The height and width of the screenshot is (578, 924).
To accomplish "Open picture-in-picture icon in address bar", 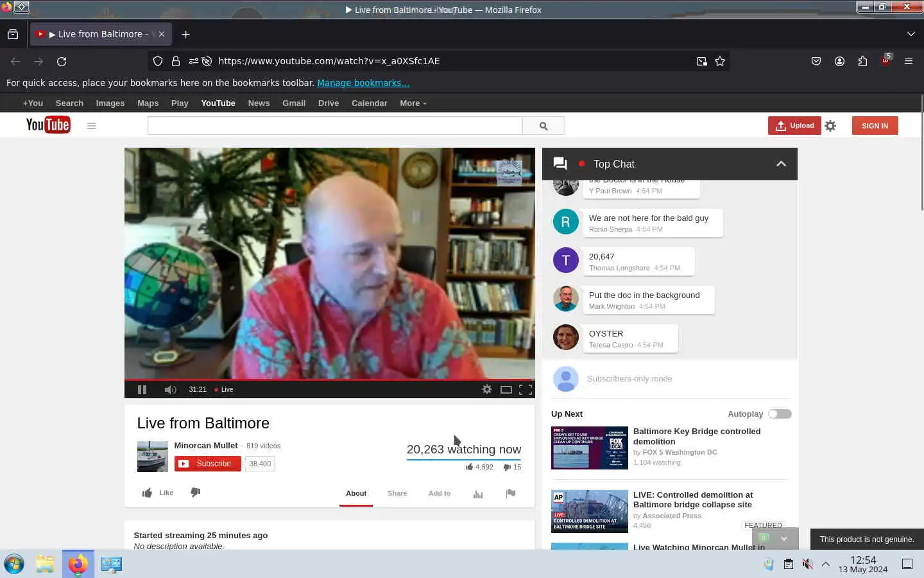I will click(x=702, y=61).
